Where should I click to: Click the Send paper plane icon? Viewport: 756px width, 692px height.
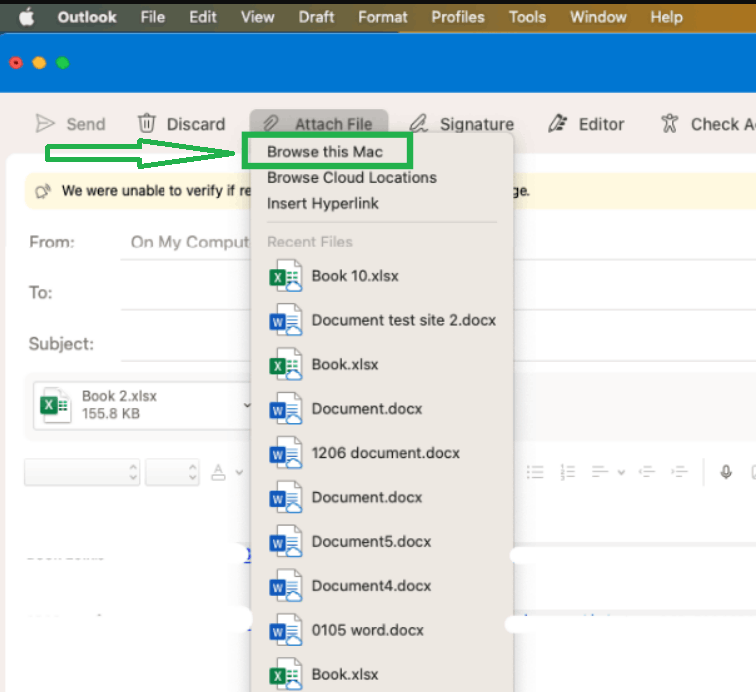[x=45, y=124]
